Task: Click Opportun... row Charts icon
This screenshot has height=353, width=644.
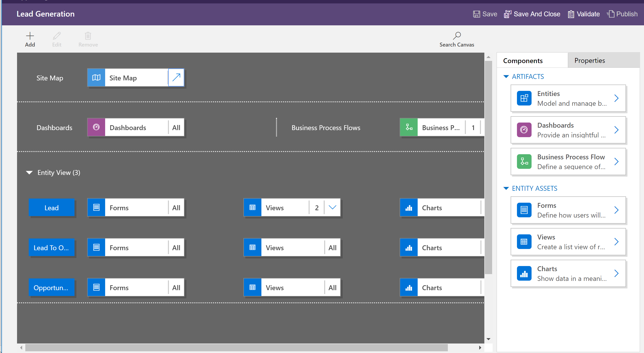Action: [x=409, y=287]
